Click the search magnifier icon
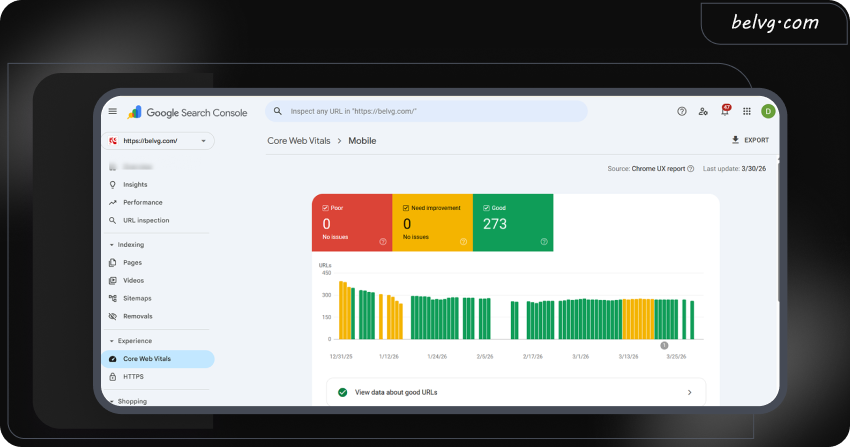Image resolution: width=850 pixels, height=447 pixels. 278,111
